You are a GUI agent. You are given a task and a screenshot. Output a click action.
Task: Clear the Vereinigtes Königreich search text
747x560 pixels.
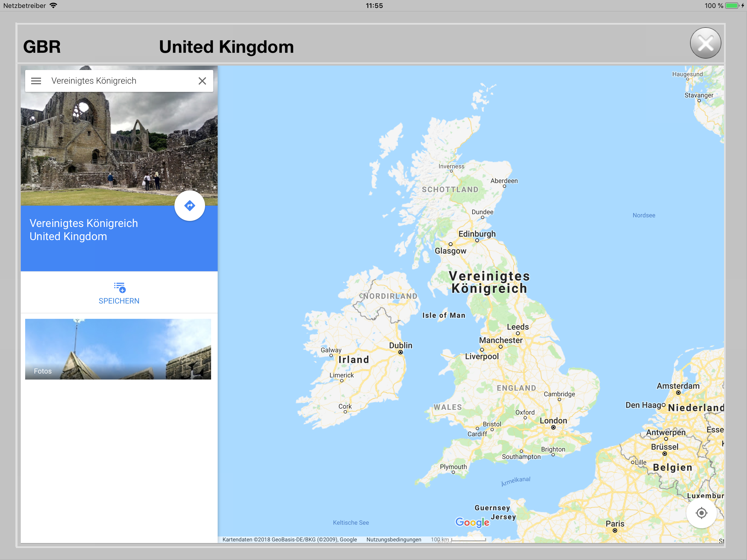(x=202, y=81)
